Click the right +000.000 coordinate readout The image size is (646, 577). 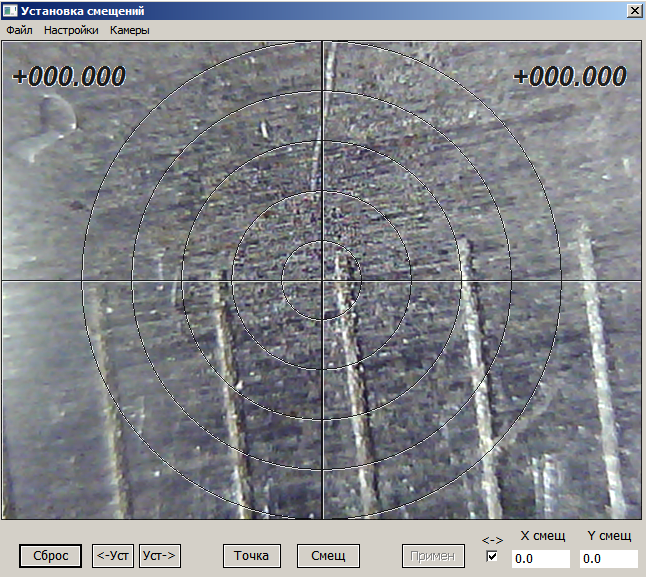pyautogui.click(x=570, y=76)
